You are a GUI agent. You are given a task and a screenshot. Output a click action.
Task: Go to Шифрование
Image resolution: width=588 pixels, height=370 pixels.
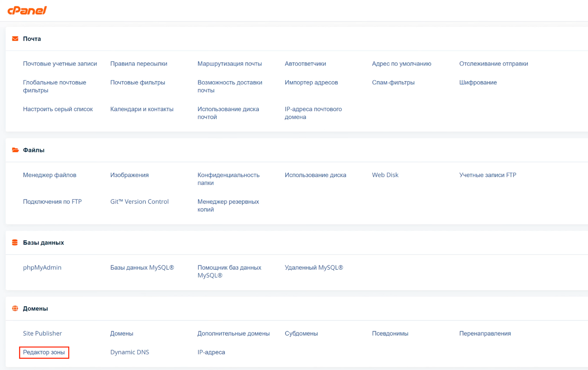point(478,82)
